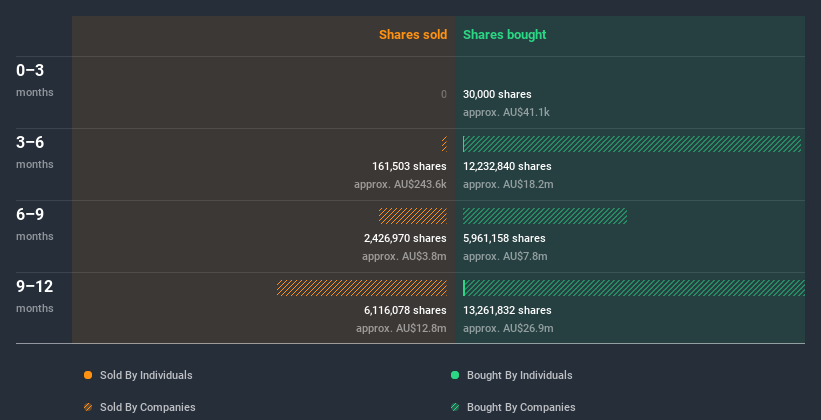The width and height of the screenshot is (821, 420).
Task: Click the striped Sold By Companies legend icon
Action: (x=88, y=407)
